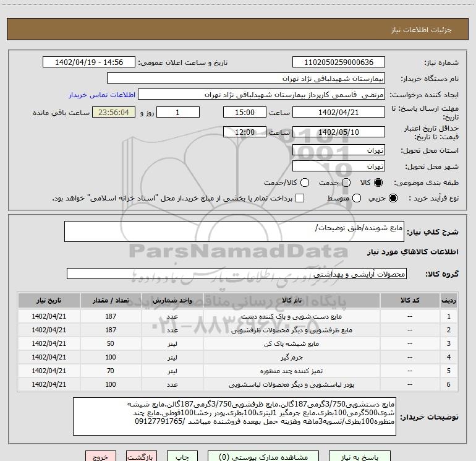Viewport: 476px width, 461px height.
Task: Click the تعداد / مقدار column header
Action: click(111, 300)
